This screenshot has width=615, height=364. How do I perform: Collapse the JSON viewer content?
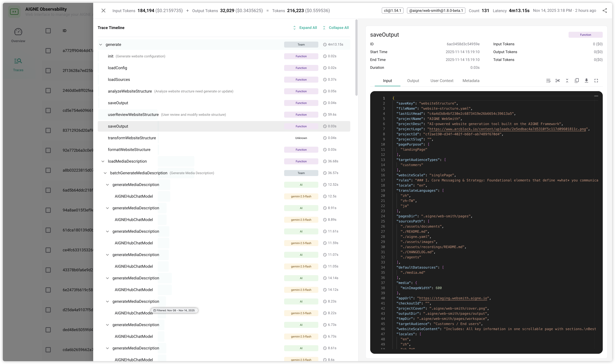point(567,80)
